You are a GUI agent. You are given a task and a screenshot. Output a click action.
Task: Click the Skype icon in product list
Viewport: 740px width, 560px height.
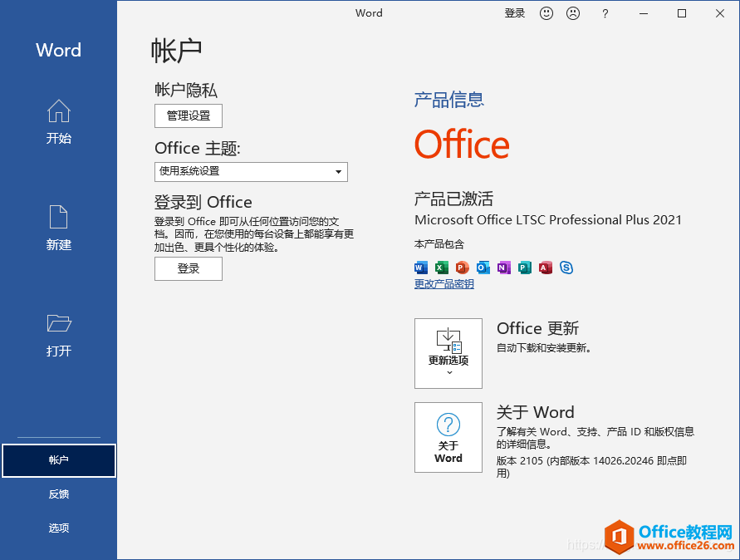coord(566,268)
